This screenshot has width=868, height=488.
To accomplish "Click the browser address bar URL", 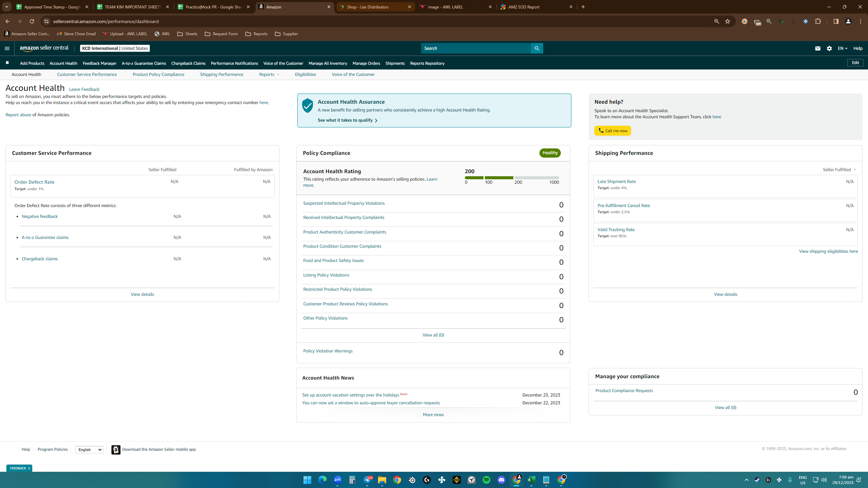I will click(x=106, y=21).
